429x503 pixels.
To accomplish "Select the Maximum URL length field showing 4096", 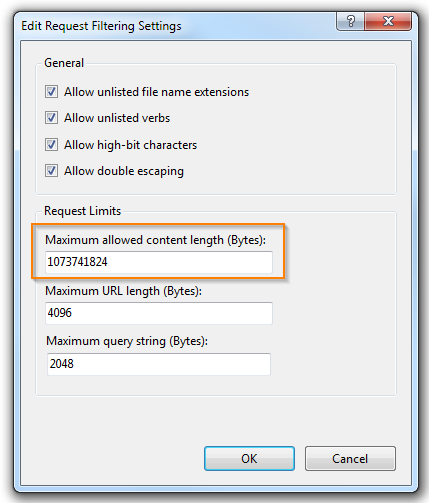I will pos(159,313).
